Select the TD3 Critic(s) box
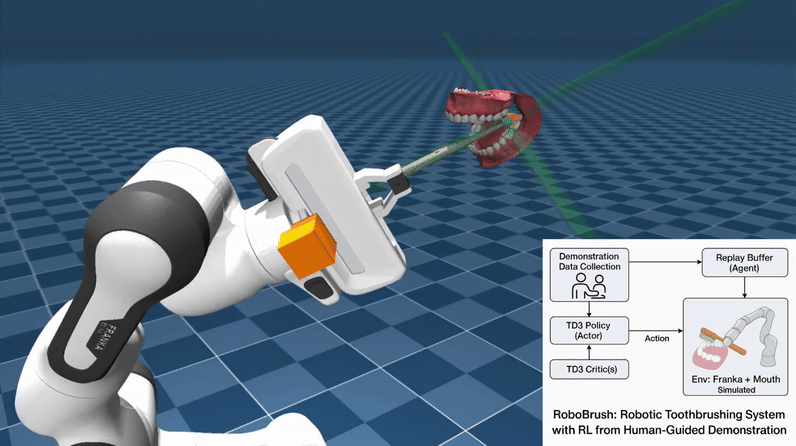The image size is (796, 446). [x=589, y=369]
